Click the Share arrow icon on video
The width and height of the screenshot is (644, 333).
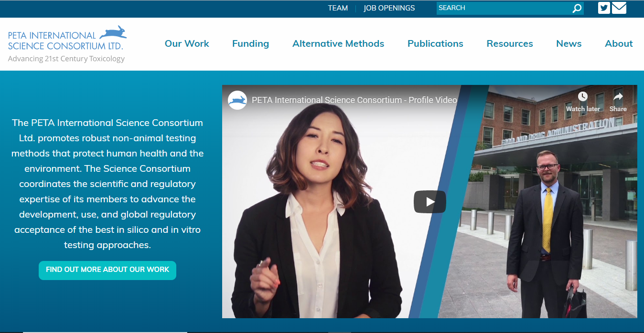click(x=618, y=97)
